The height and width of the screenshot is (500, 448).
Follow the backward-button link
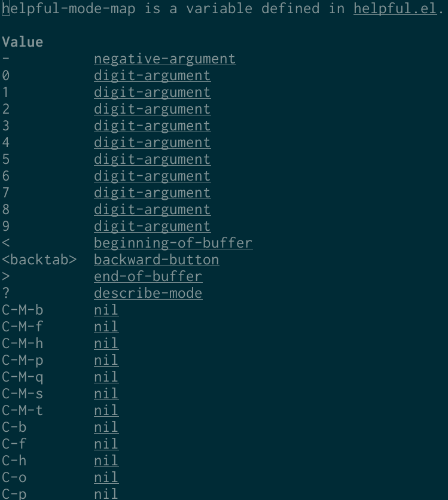click(157, 260)
